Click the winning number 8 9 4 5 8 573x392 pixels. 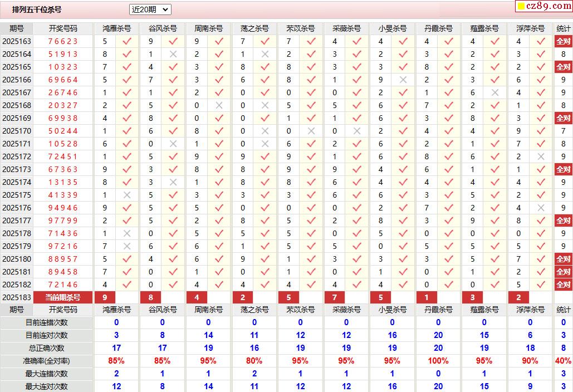coord(63,271)
